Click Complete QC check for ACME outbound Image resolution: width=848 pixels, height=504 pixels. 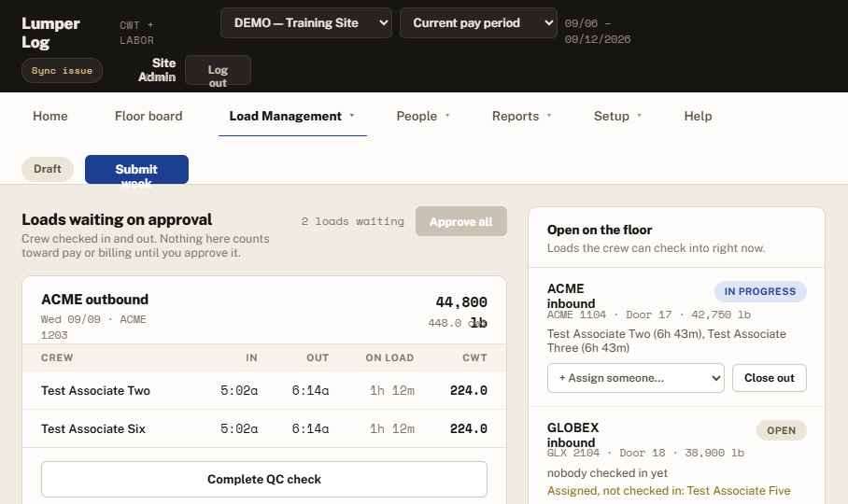[x=264, y=479]
